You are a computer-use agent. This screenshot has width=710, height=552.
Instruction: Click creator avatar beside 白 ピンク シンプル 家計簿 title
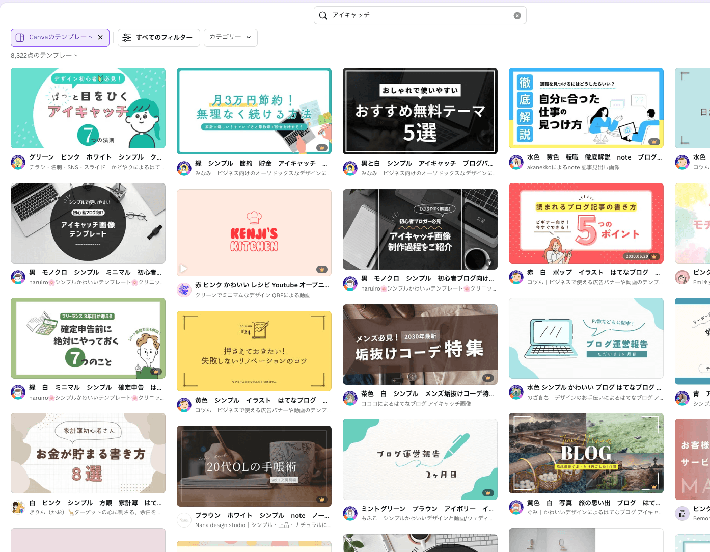18,507
